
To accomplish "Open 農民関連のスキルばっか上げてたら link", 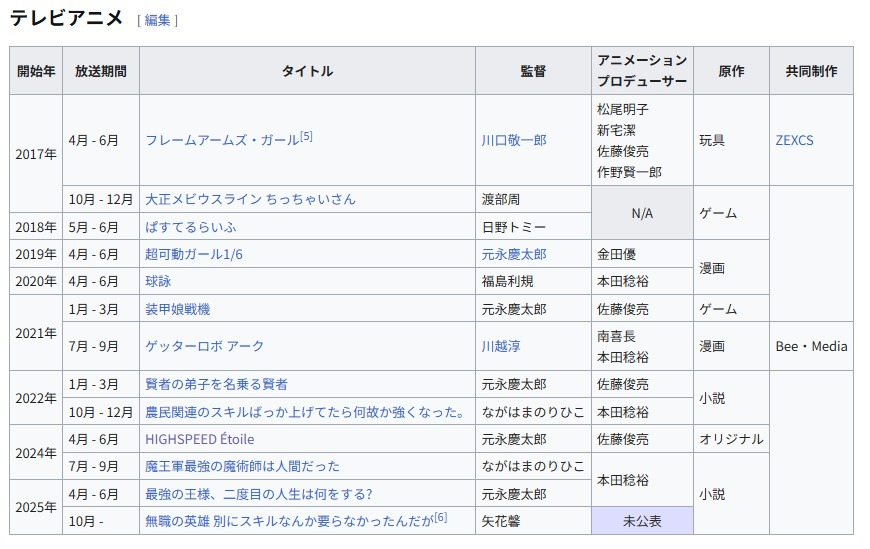I will click(305, 411).
